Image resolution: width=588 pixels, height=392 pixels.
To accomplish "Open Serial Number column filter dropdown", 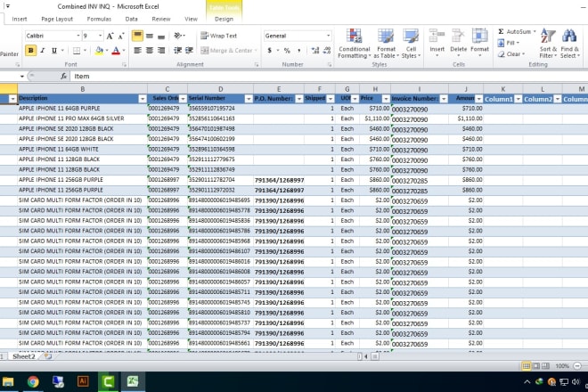I will pyautogui.click(x=249, y=99).
